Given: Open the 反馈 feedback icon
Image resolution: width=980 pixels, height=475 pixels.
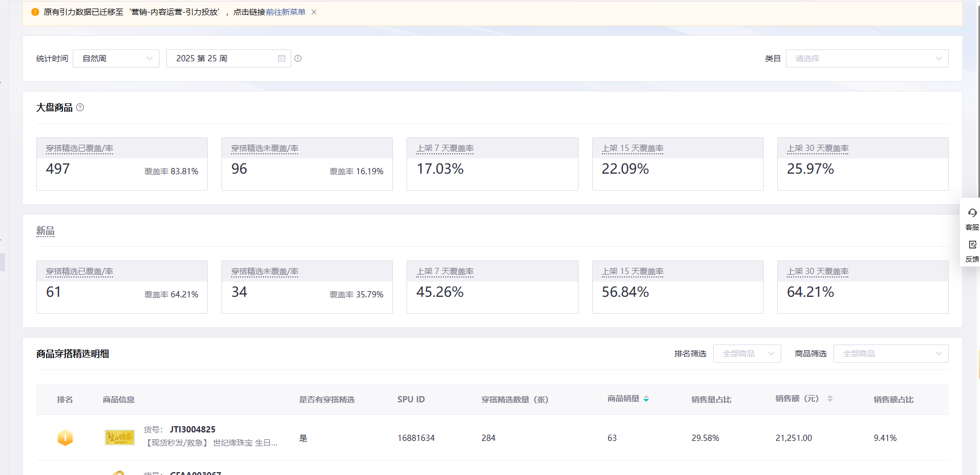Looking at the screenshot, I should click(972, 245).
